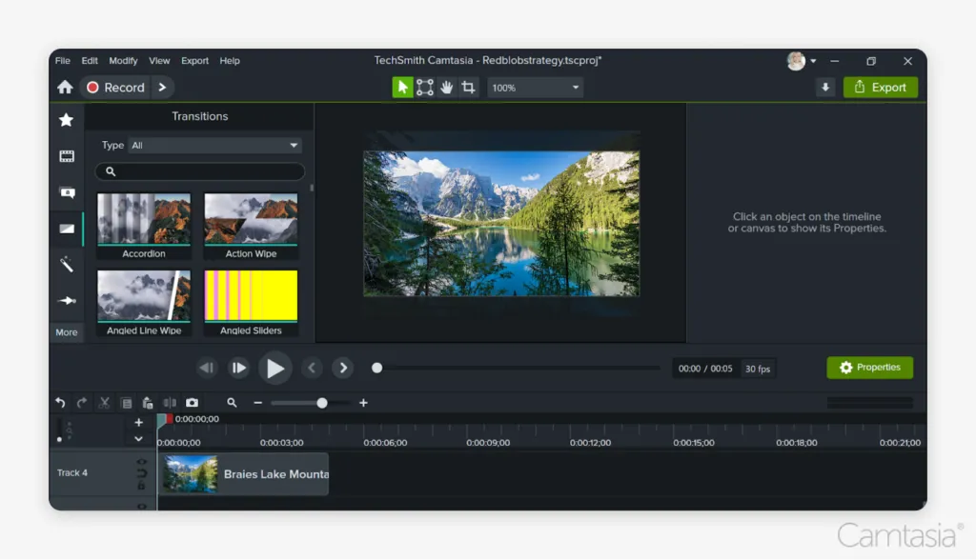Viewport: 976px width, 560px height.
Task: Open the Edit menu
Action: [89, 60]
